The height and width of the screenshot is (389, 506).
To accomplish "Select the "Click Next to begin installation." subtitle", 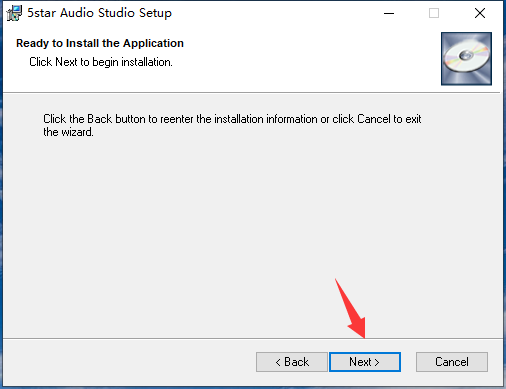I will point(101,62).
